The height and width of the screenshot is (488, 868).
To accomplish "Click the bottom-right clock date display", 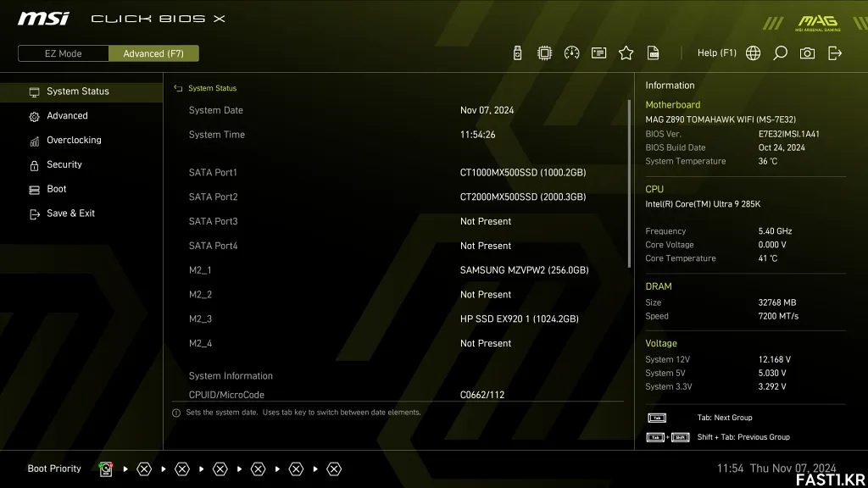I will pyautogui.click(x=776, y=468).
